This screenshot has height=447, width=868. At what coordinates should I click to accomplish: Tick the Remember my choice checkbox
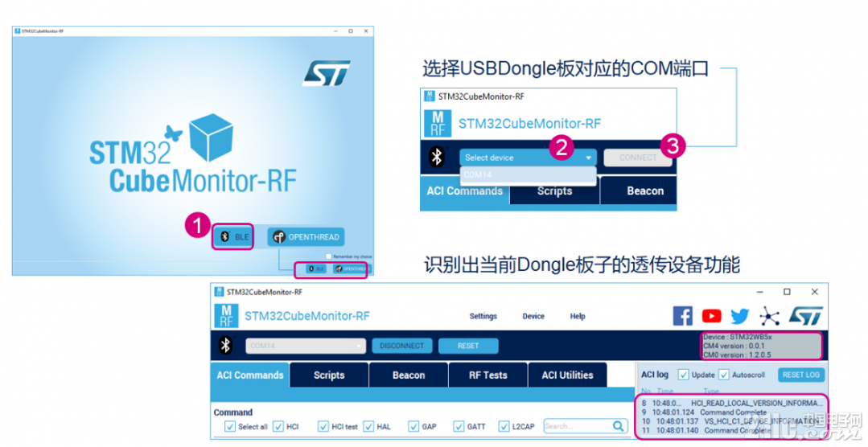(x=329, y=256)
